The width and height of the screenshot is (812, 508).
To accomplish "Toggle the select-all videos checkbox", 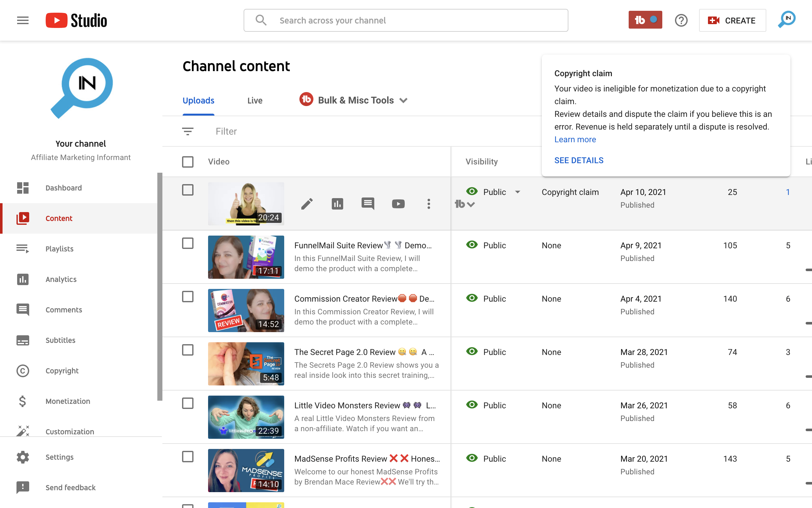I will click(x=187, y=162).
